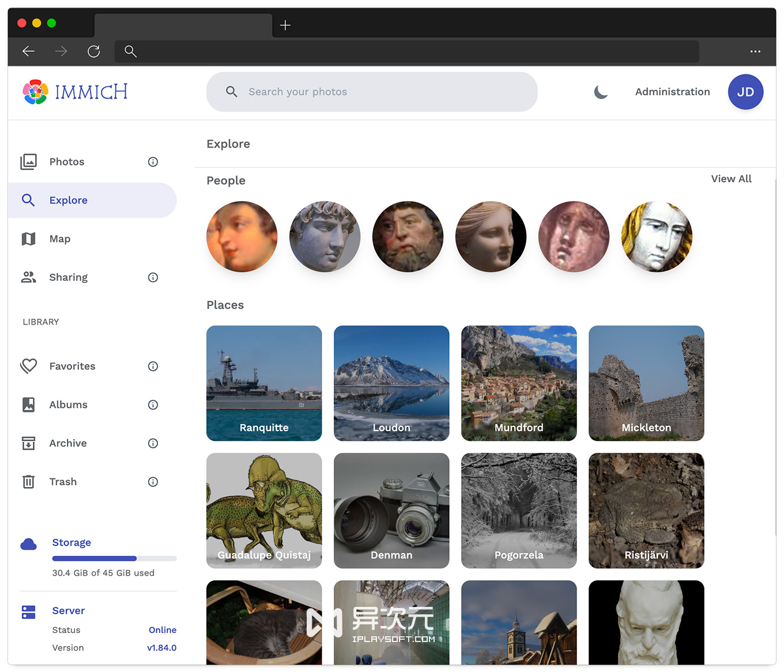Click the info icon beside Trash
This screenshot has height=672, width=784.
153,482
